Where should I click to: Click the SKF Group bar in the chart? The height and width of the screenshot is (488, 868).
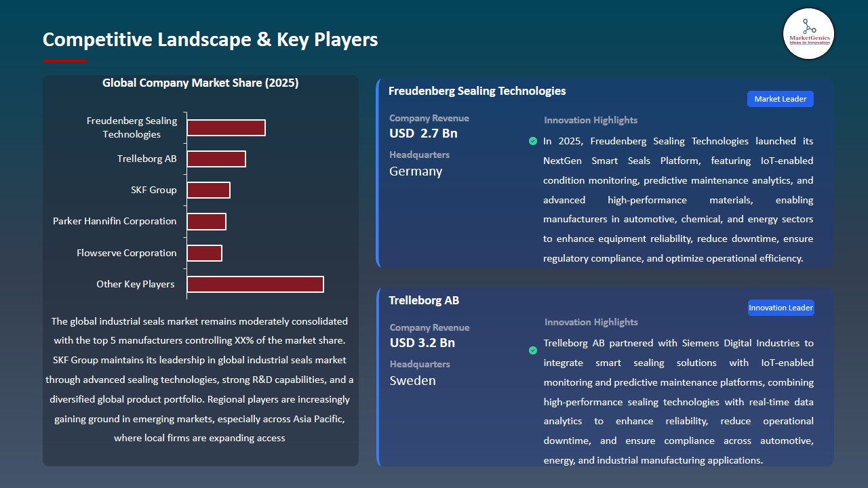209,190
